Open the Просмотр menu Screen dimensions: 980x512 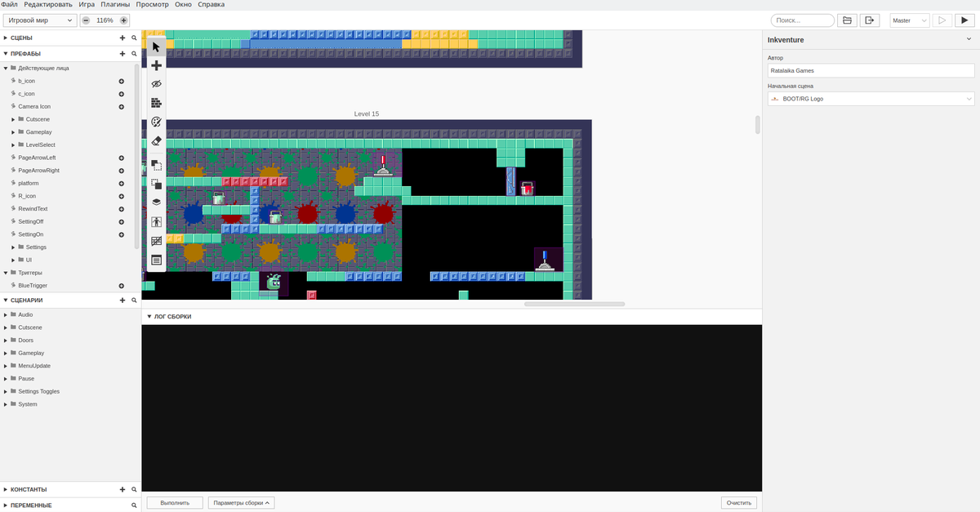tap(153, 4)
